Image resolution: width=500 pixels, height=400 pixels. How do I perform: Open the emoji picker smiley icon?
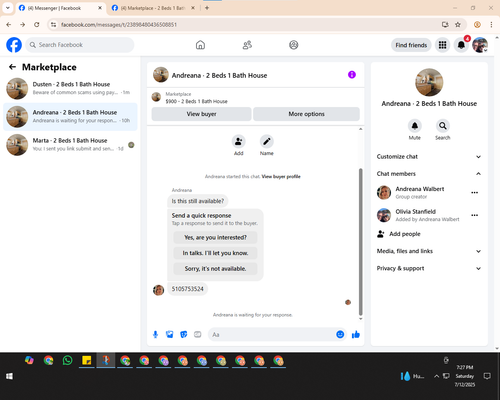[340, 334]
